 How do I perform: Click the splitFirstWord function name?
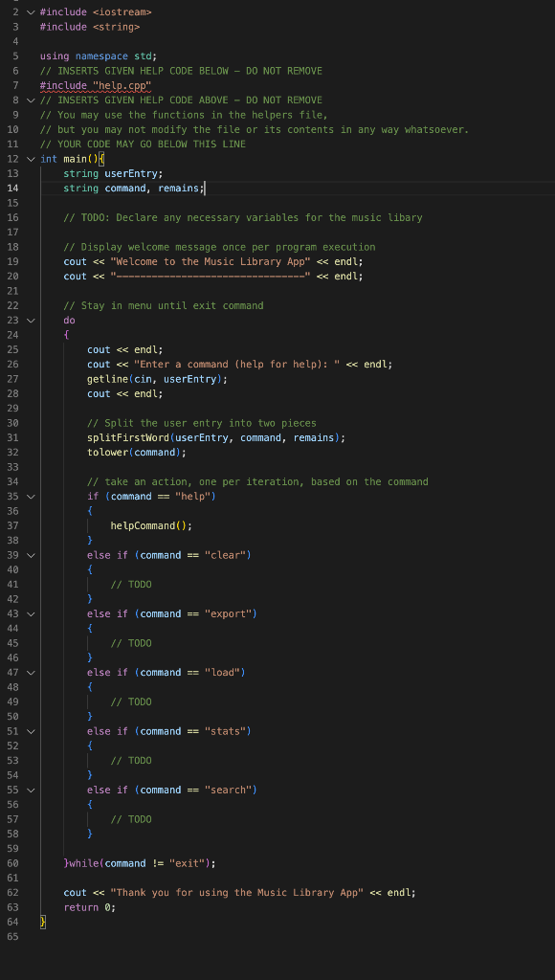(128, 437)
